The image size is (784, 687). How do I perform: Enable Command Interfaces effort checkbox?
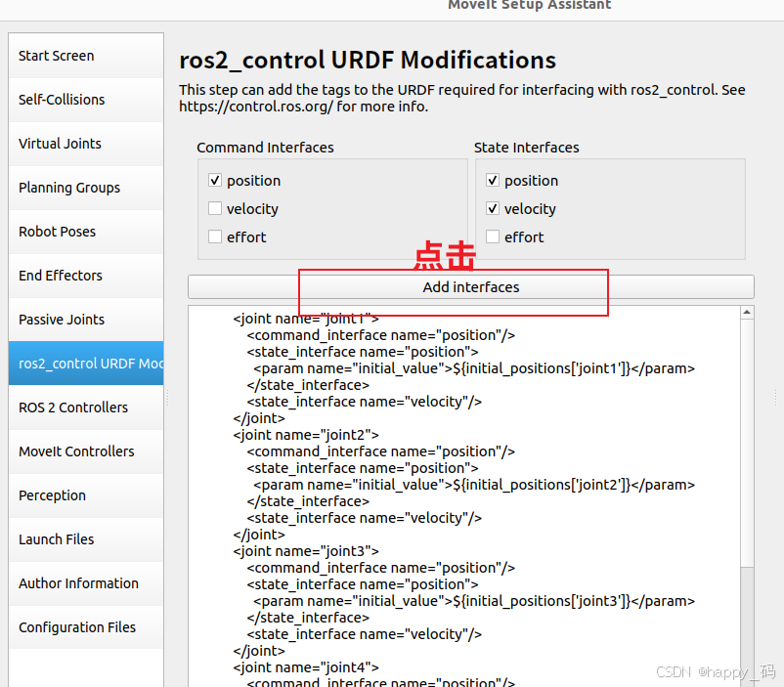tap(215, 236)
